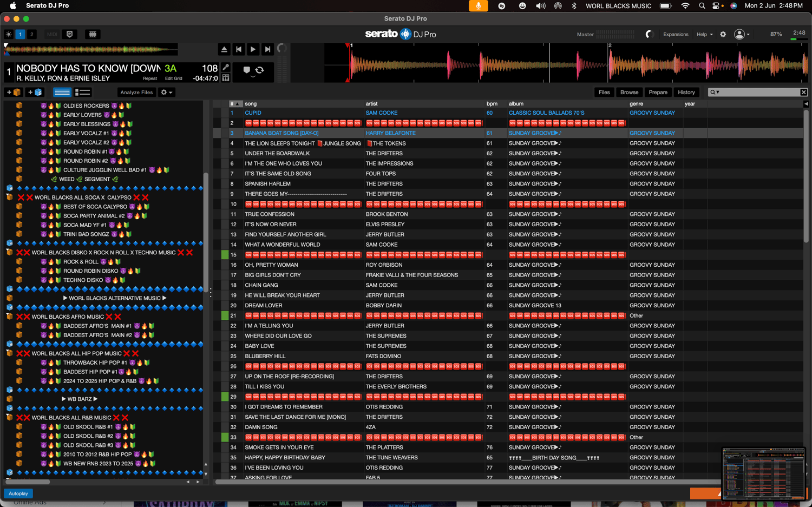Open the Browse panel tab
812x507 pixels.
pos(629,93)
